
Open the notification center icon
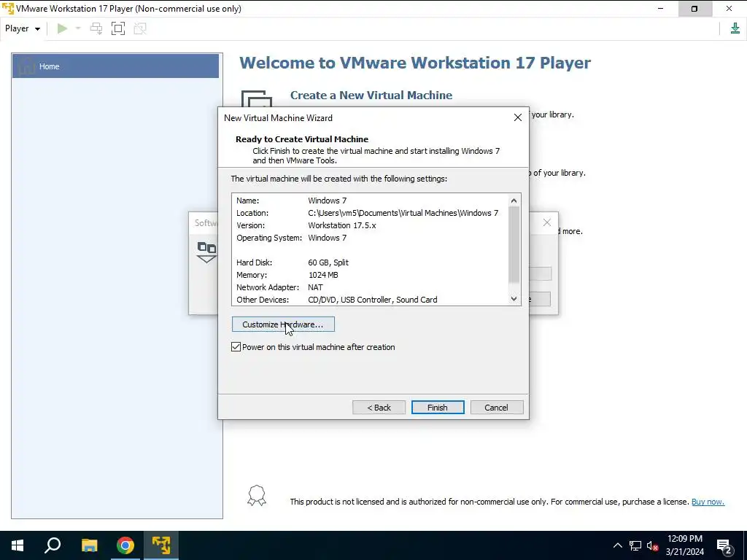724,545
